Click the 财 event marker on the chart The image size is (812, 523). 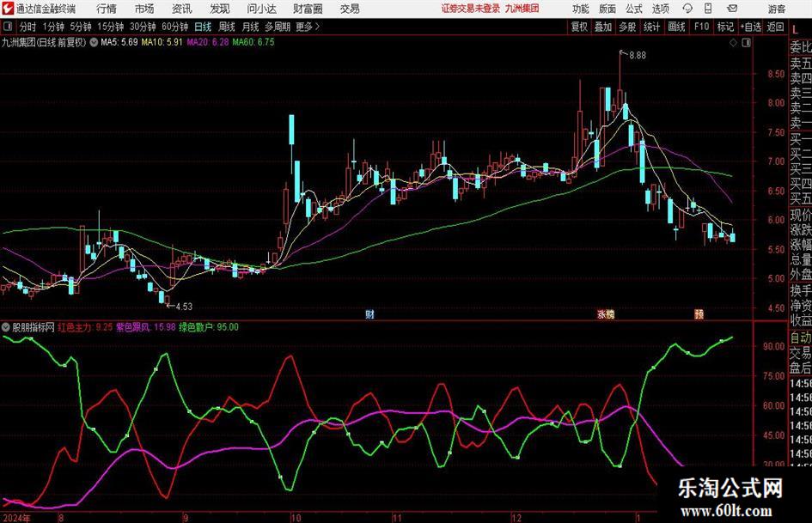click(369, 314)
